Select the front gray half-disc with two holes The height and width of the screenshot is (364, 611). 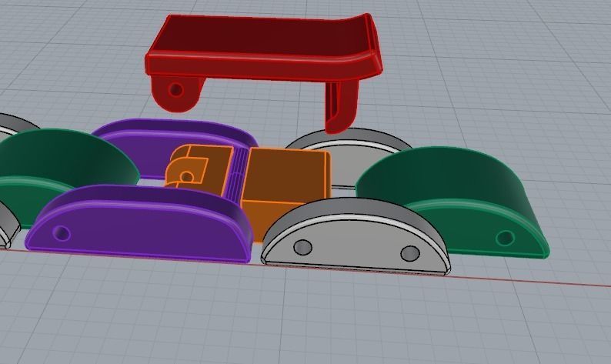(355, 238)
